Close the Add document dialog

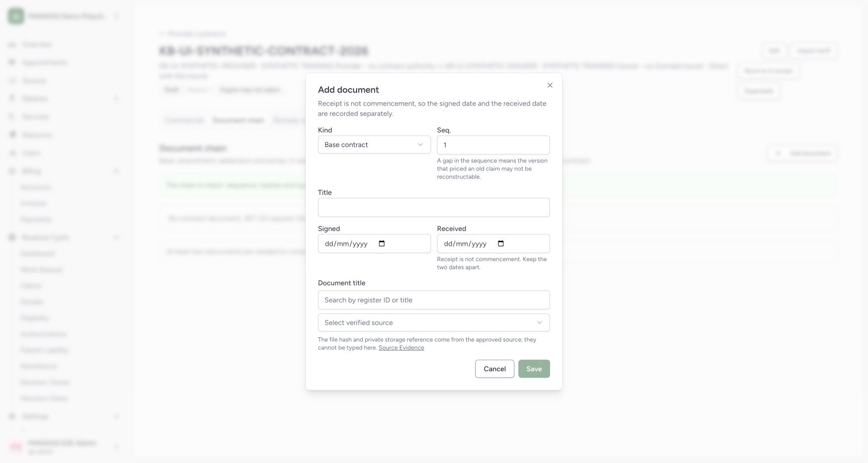(550, 85)
